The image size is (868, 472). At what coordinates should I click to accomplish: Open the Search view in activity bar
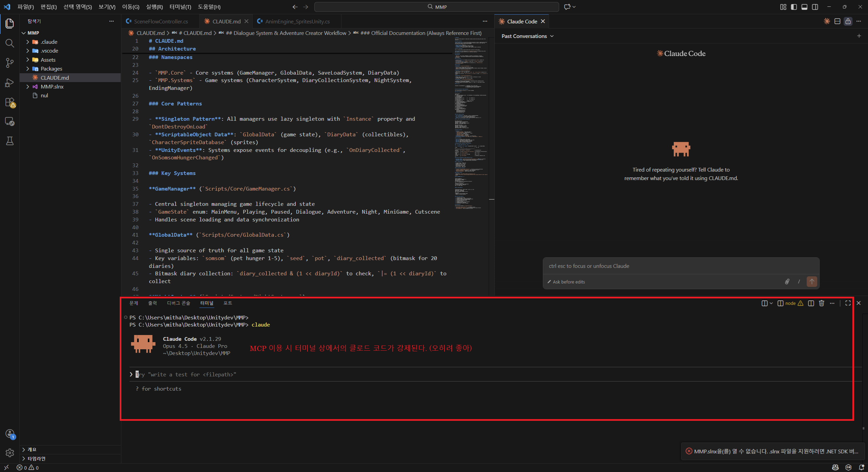click(9, 43)
